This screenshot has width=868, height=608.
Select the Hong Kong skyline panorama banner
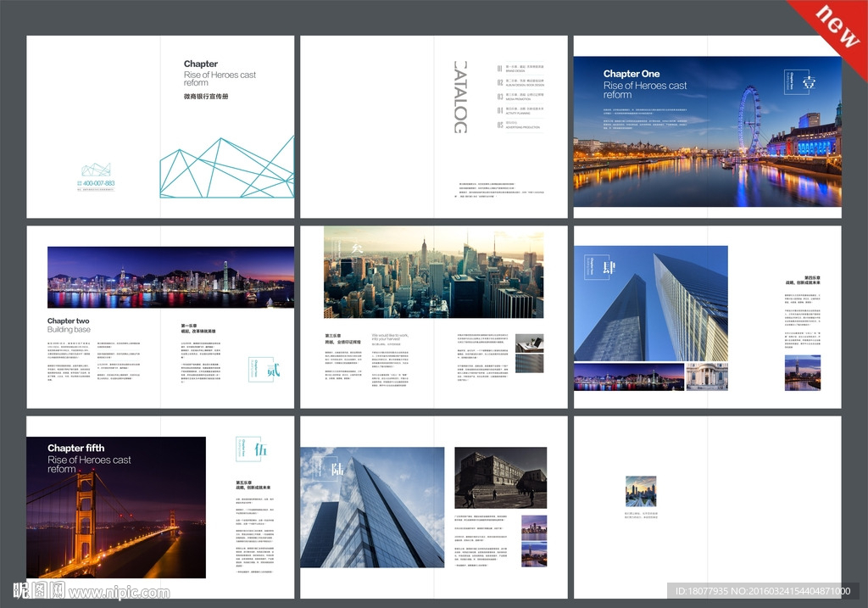[x=170, y=277]
